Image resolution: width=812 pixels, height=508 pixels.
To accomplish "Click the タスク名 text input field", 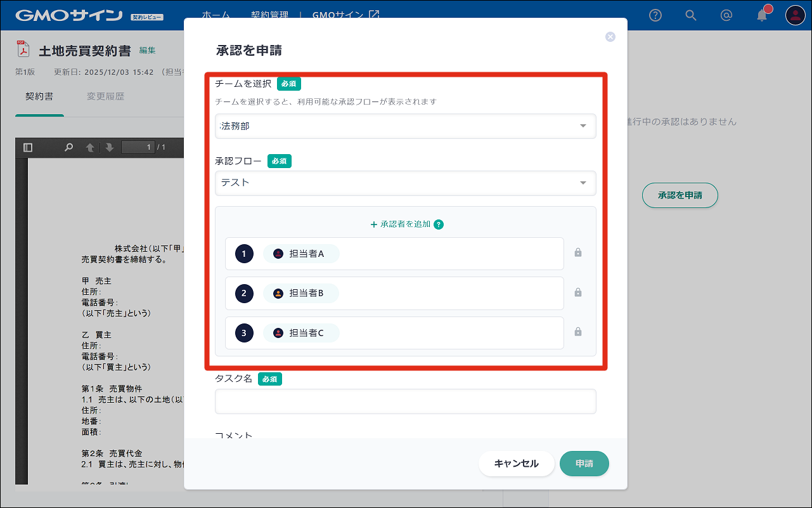I will tap(405, 401).
